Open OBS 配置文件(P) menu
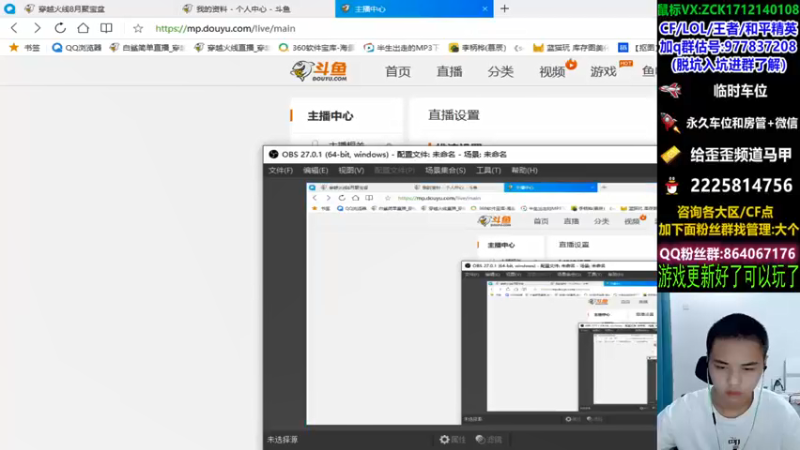The image size is (800, 450). pyautogui.click(x=394, y=170)
